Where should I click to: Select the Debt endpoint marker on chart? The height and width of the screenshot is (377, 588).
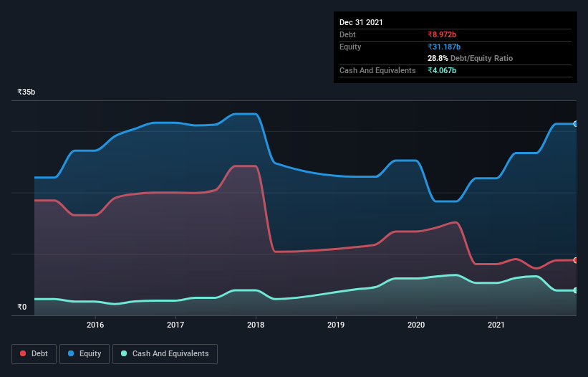[576, 260]
